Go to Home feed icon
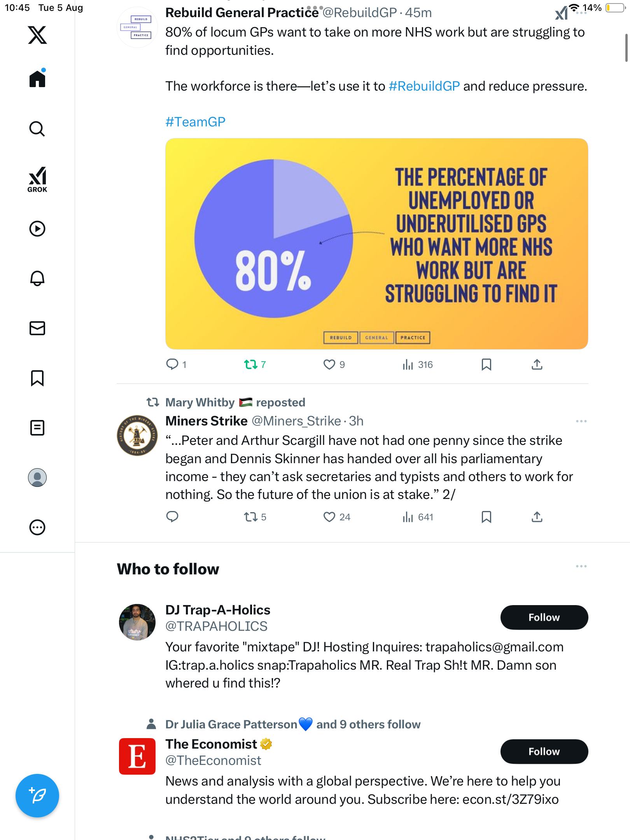The width and height of the screenshot is (630, 840). click(x=37, y=79)
